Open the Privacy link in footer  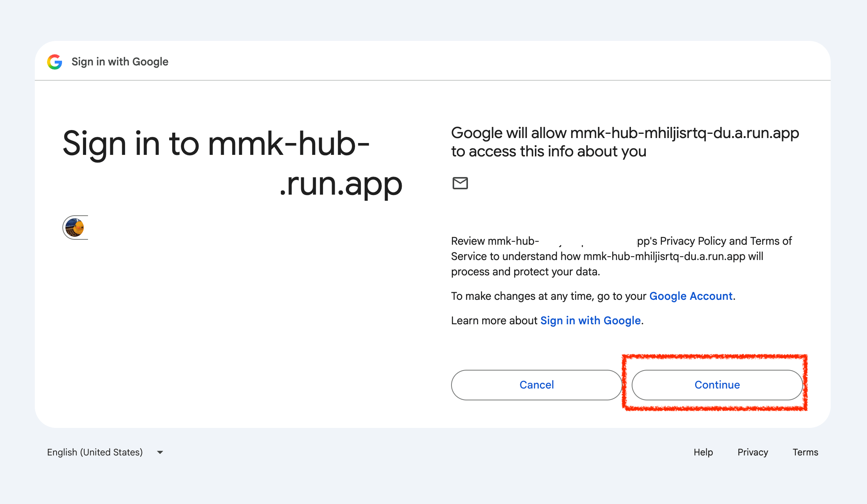click(753, 452)
